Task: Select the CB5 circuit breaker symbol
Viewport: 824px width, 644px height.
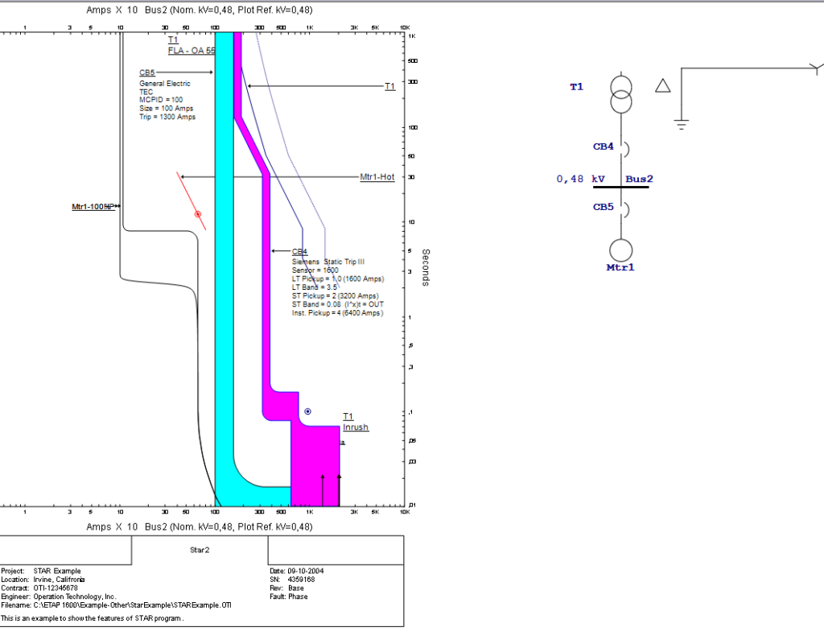Action: click(624, 208)
